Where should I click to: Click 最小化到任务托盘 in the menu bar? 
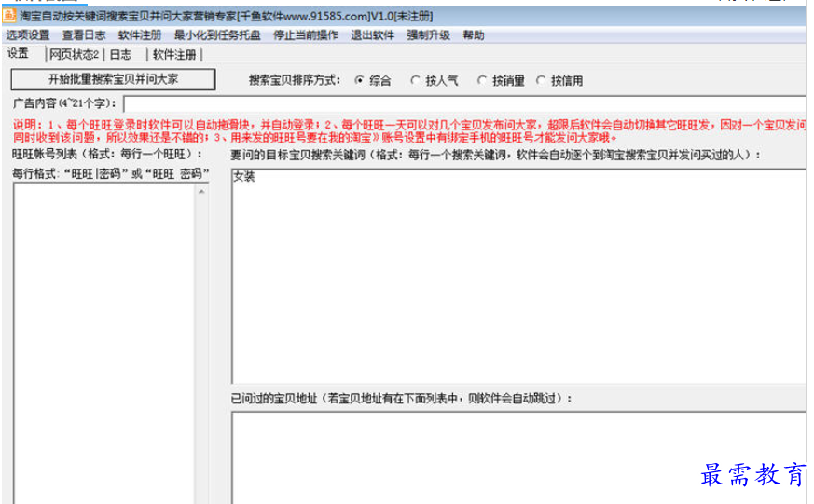coord(217,35)
